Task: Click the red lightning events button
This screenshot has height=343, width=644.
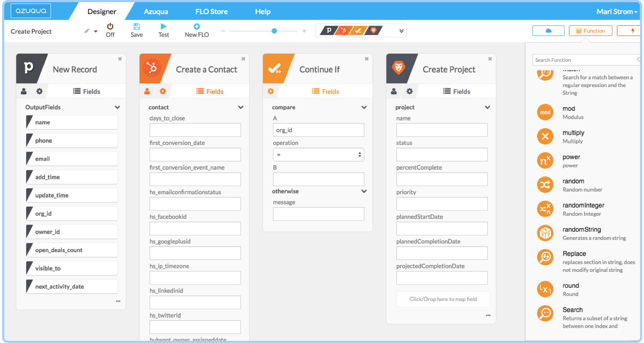Action: (x=630, y=31)
